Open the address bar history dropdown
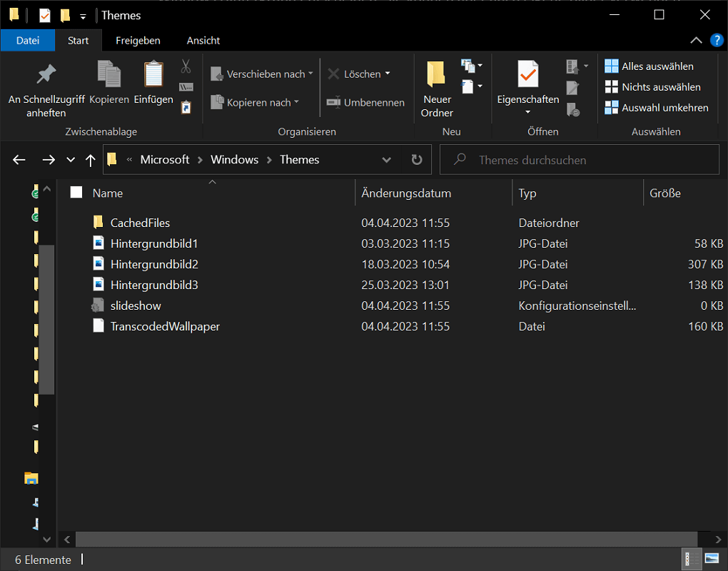Viewport: 728px width, 571px height. tap(386, 160)
